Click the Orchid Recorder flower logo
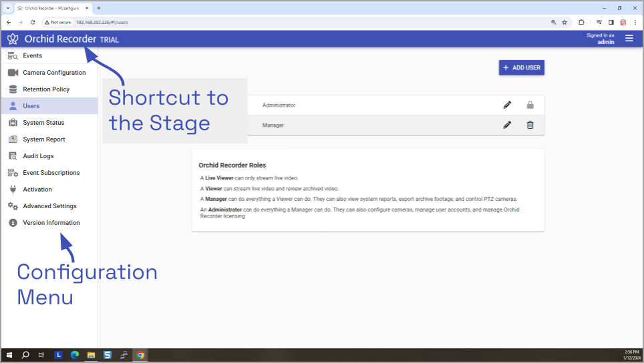The image size is (644, 363). point(13,39)
